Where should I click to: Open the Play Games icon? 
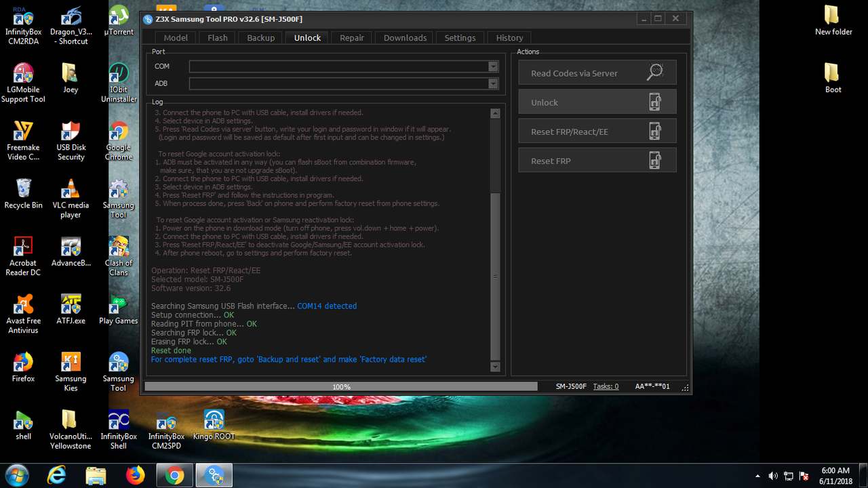(119, 309)
